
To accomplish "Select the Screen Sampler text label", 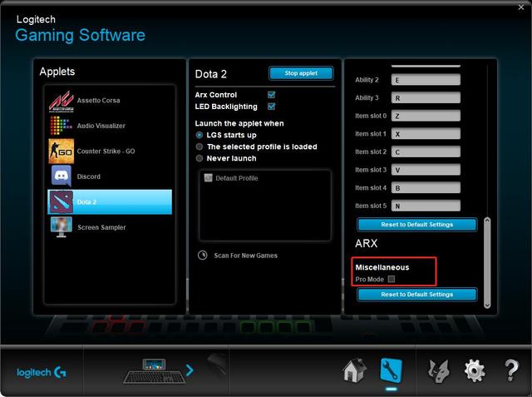I will pyautogui.click(x=101, y=227).
